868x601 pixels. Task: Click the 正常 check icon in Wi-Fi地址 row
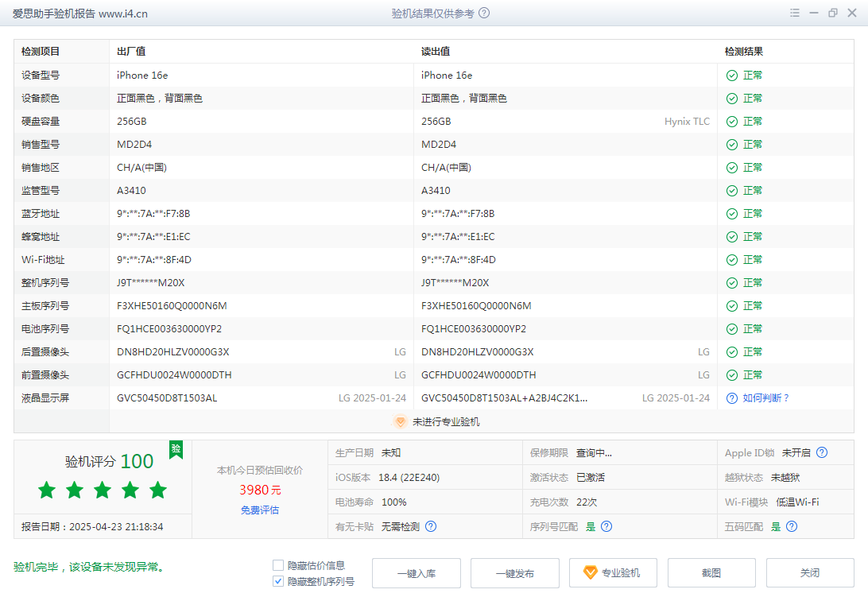point(732,260)
